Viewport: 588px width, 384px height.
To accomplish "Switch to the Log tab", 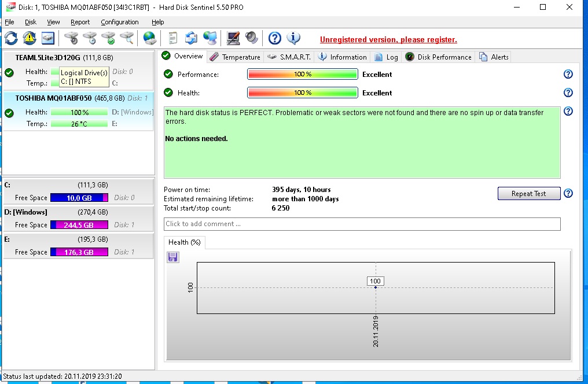I will point(386,57).
